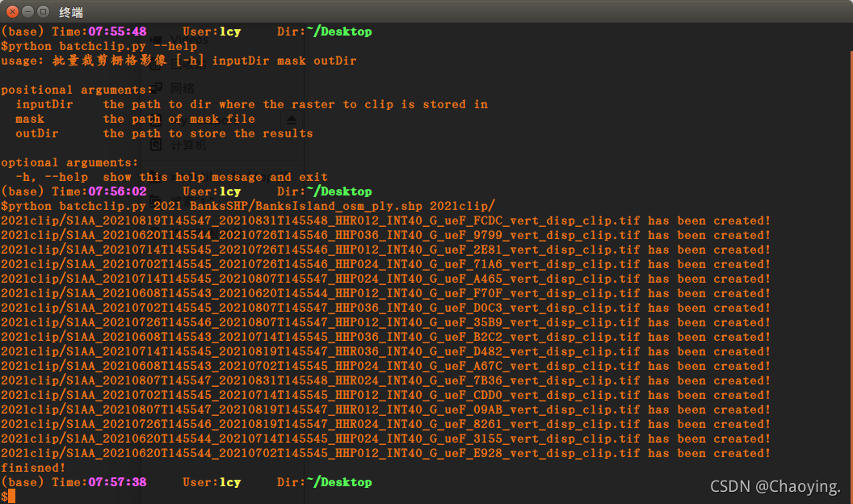Click the 'finisned!' output message

point(33,468)
